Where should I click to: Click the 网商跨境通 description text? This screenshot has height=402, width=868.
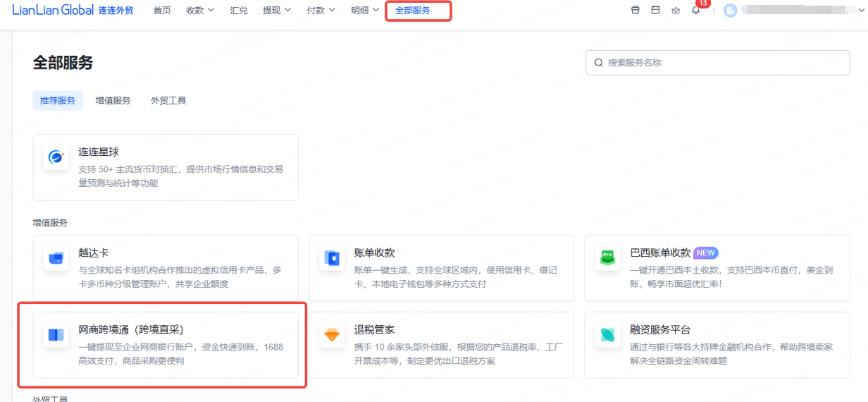tap(181, 354)
